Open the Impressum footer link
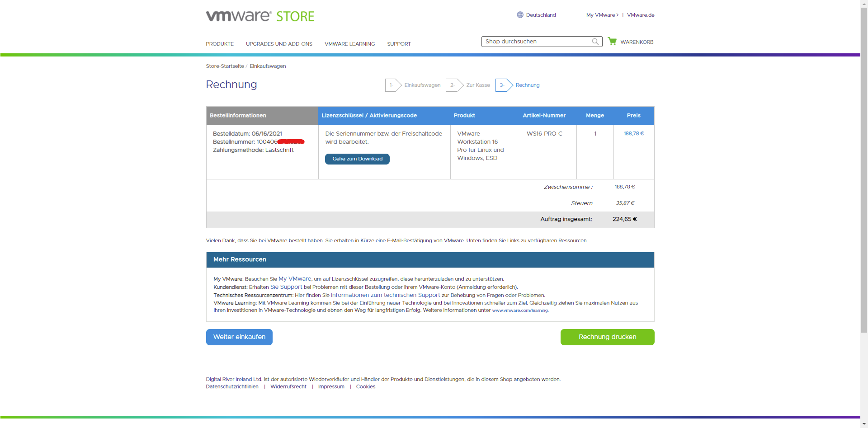This screenshot has height=428, width=868. (x=331, y=386)
